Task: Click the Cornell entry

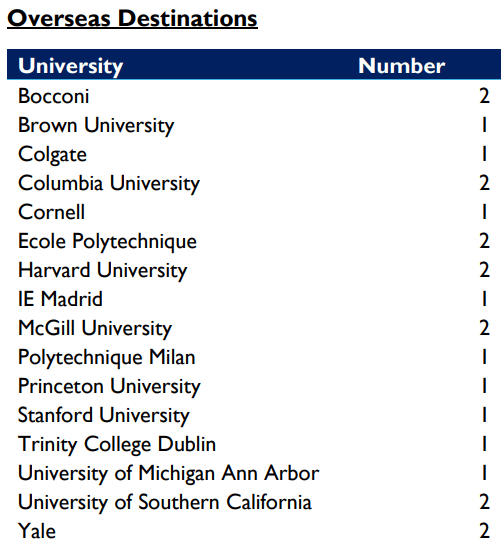Action: point(51,212)
